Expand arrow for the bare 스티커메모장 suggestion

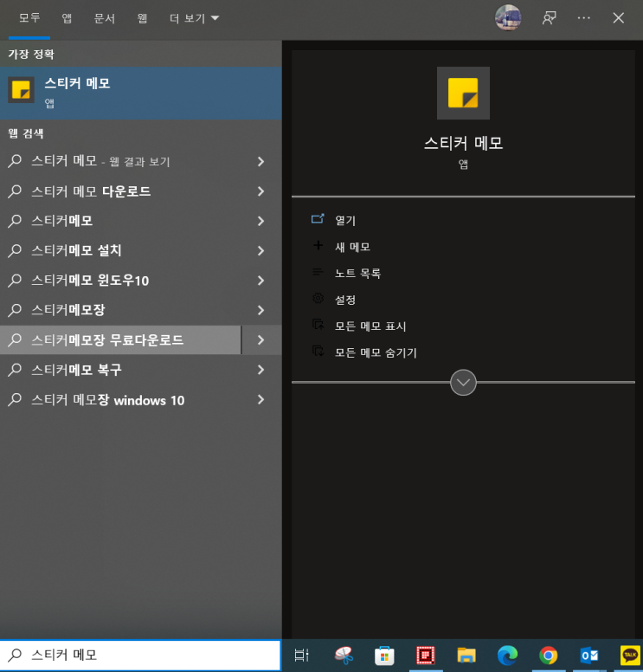click(x=260, y=310)
